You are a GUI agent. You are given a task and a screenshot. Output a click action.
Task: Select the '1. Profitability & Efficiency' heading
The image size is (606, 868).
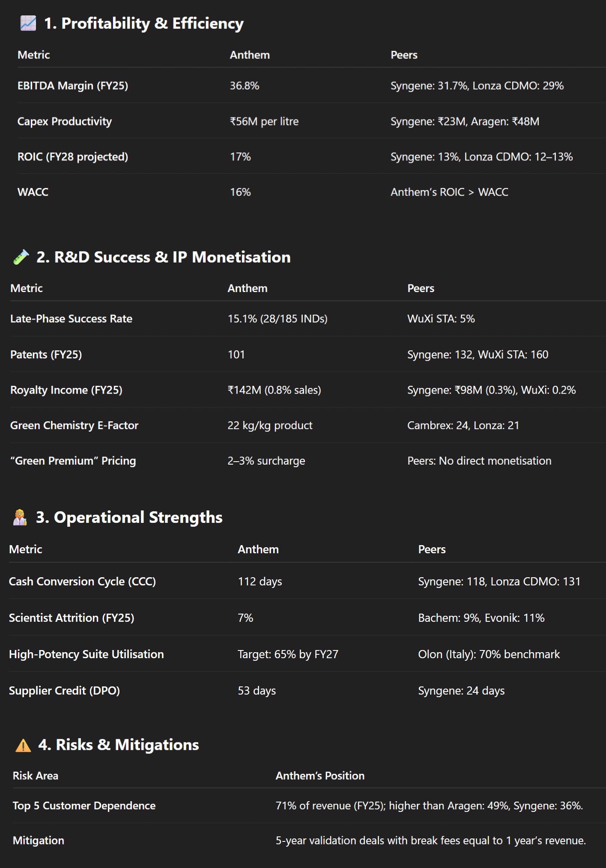pyautogui.click(x=144, y=23)
